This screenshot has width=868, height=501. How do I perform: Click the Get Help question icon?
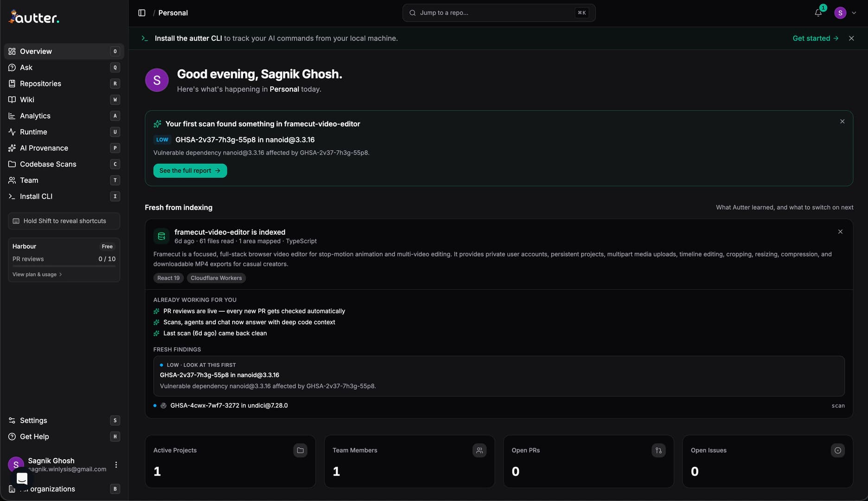click(12, 437)
